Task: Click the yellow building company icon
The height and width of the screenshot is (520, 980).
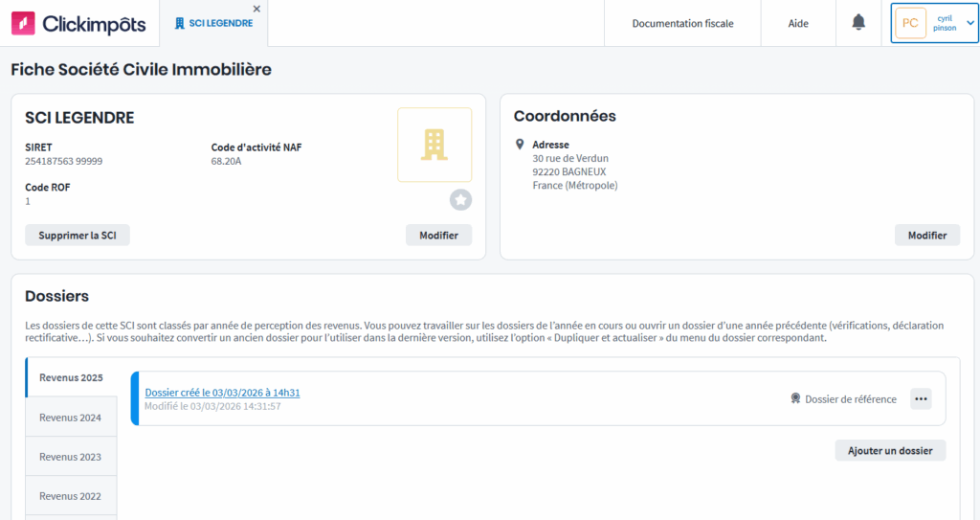Action: pyautogui.click(x=434, y=145)
